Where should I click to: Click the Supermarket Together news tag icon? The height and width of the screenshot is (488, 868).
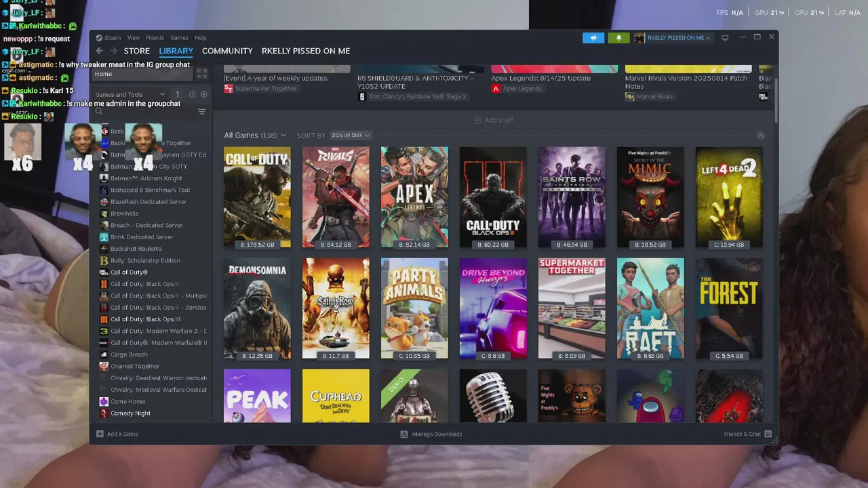click(229, 88)
